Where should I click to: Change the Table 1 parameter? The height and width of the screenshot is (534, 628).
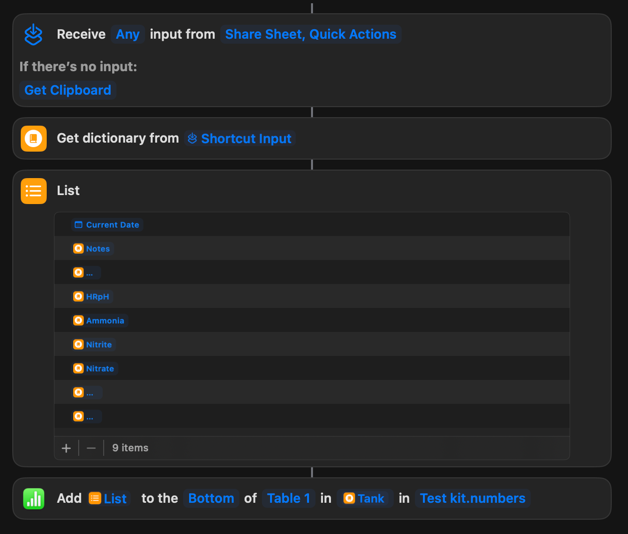point(288,499)
